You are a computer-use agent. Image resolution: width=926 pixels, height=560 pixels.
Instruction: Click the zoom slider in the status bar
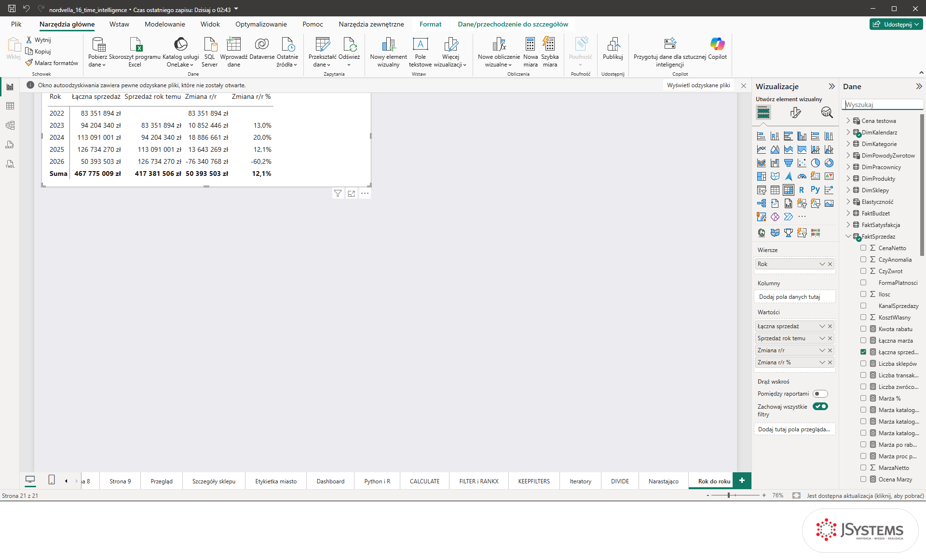click(x=736, y=495)
